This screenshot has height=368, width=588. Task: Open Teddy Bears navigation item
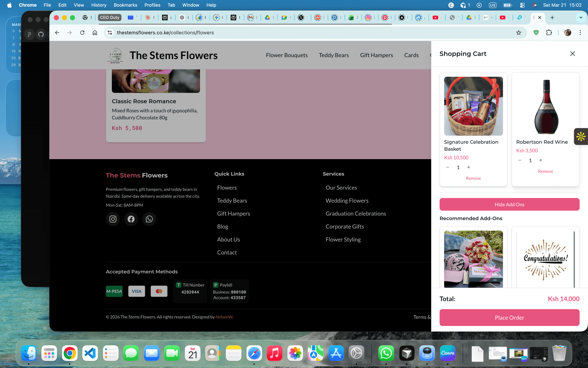(x=334, y=55)
